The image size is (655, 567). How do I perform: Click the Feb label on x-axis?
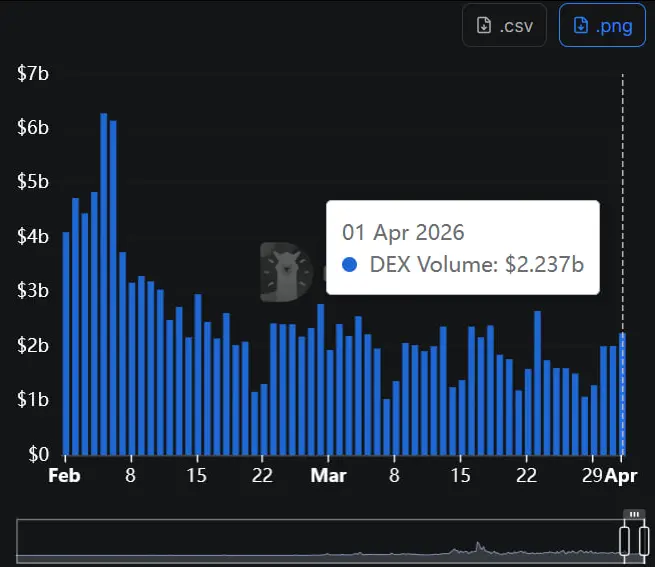point(64,476)
